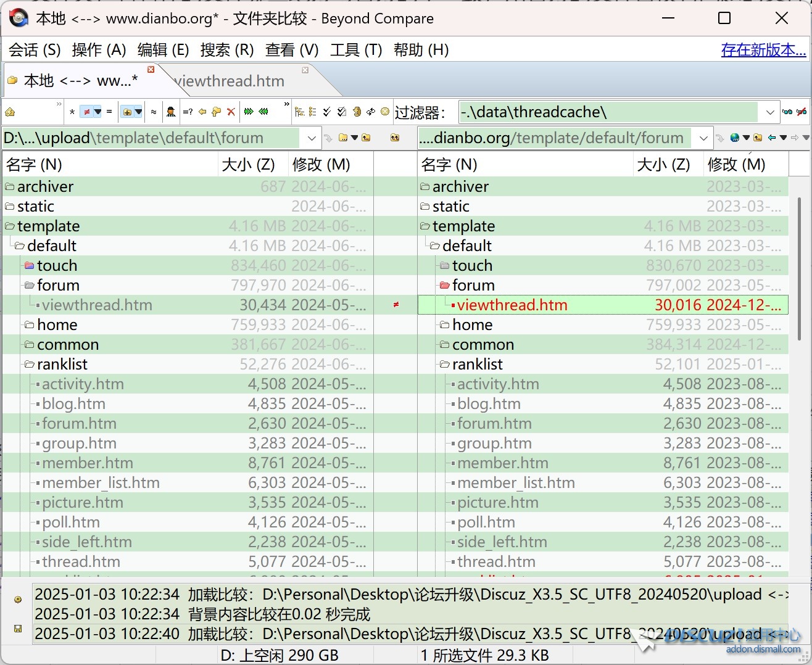Click right pane teal back arrow
812x665 pixels.
point(772,138)
